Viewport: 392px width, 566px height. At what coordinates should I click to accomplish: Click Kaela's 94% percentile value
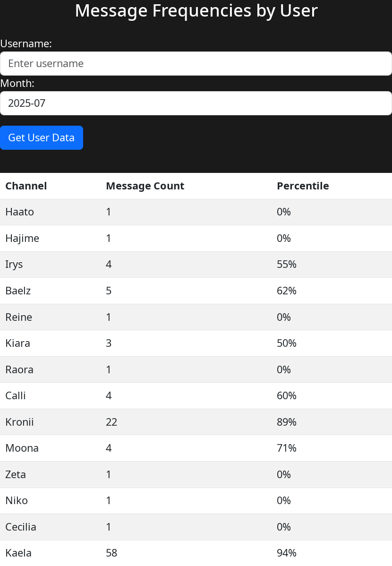[x=287, y=553]
